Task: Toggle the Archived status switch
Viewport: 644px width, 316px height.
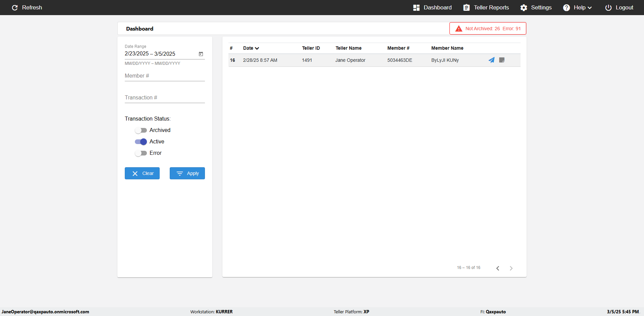Action: click(x=141, y=130)
